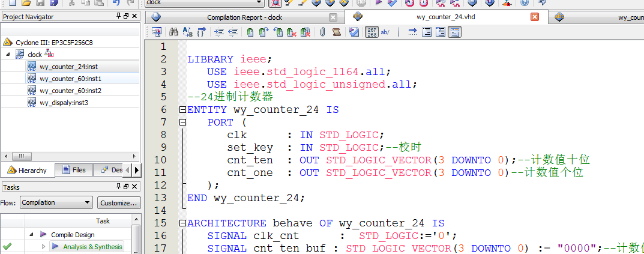The height and width of the screenshot is (254, 644).
Task: Switch to the partially visible wy_coun... tab at right
Action: 597,17
